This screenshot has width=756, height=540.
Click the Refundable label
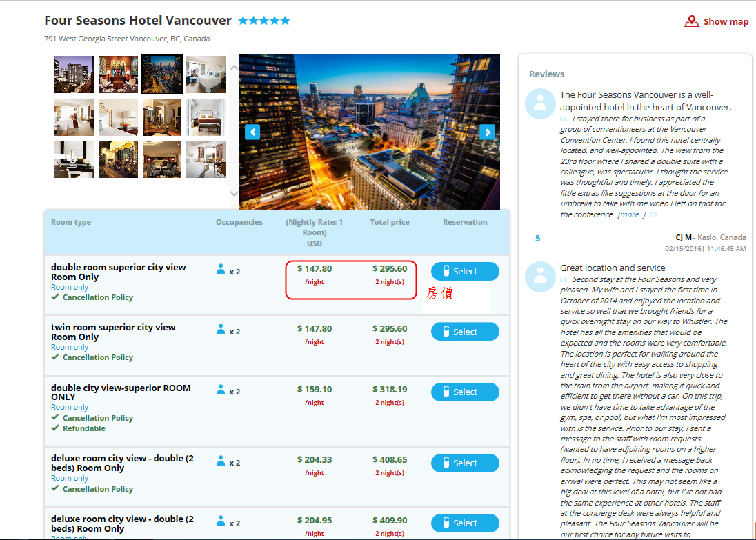pos(84,428)
